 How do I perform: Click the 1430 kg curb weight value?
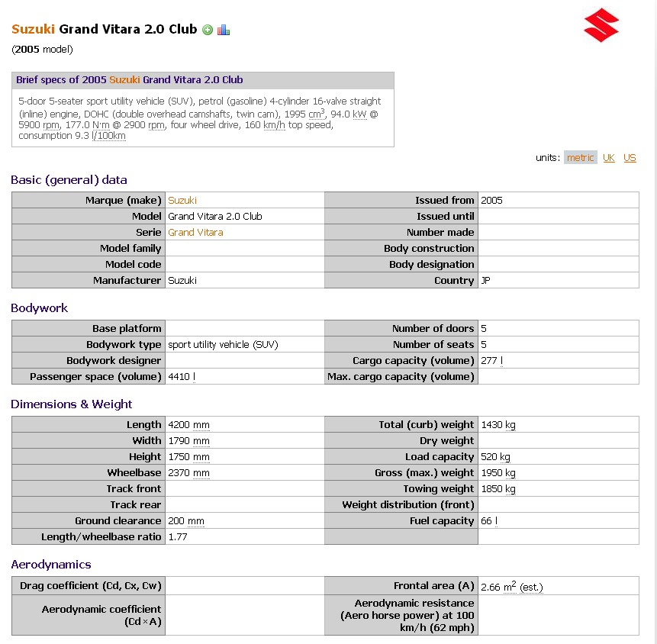click(x=498, y=425)
